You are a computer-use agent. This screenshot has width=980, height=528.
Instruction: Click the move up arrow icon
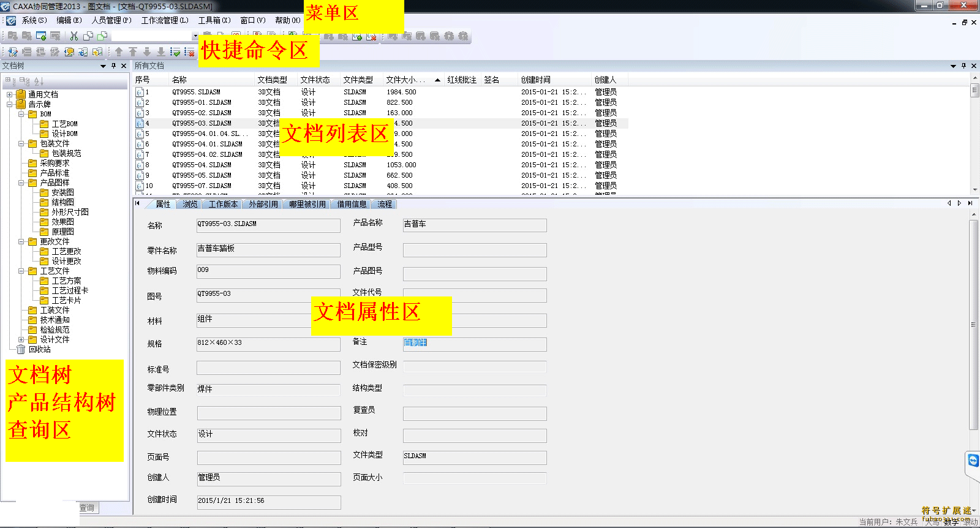coord(119,52)
